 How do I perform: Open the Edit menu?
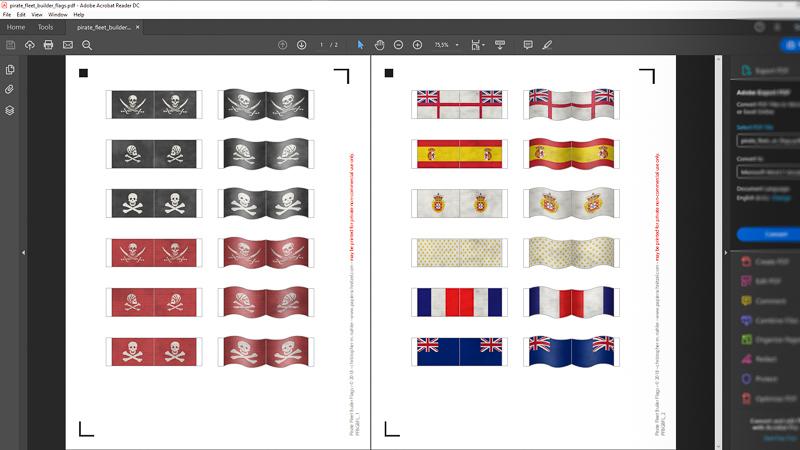coord(21,15)
